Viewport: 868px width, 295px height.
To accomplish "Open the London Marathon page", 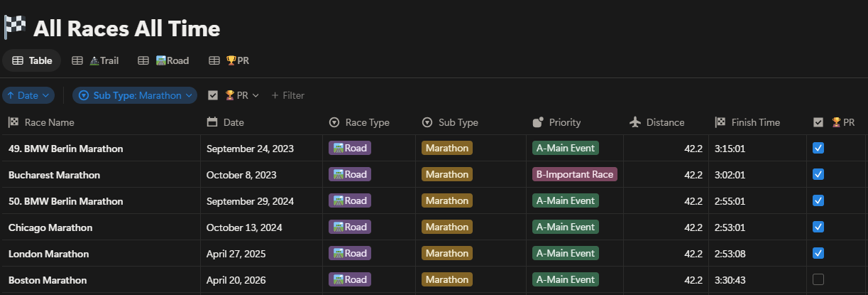I will [x=48, y=254].
